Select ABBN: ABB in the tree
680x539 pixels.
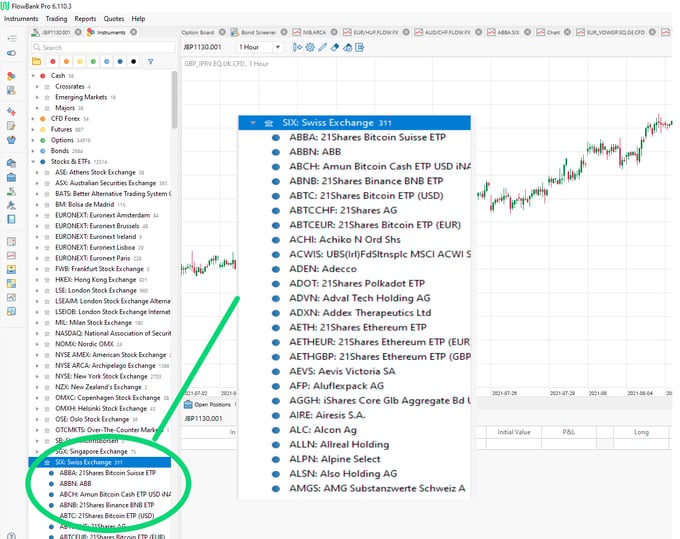tap(75, 483)
